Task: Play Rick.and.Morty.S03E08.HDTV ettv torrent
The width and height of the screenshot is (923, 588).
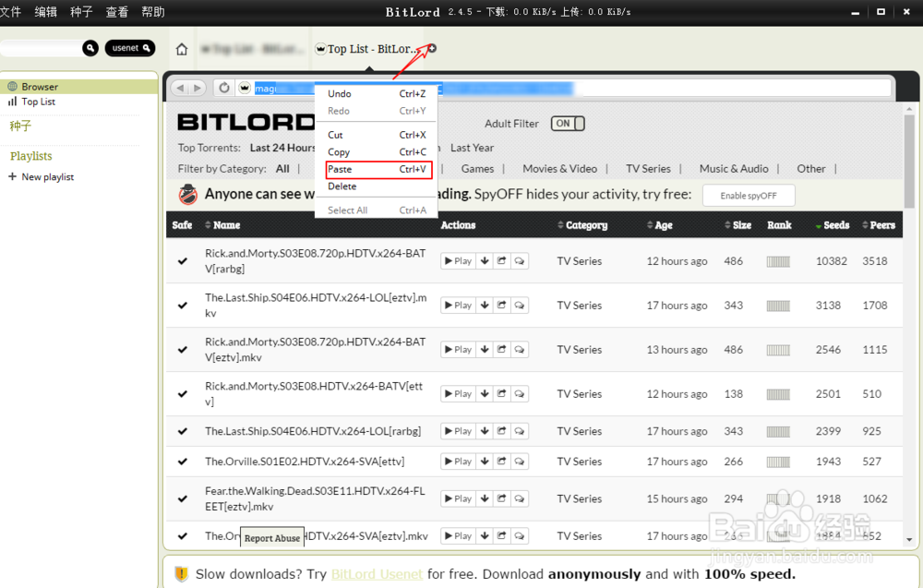Action: 458,393
